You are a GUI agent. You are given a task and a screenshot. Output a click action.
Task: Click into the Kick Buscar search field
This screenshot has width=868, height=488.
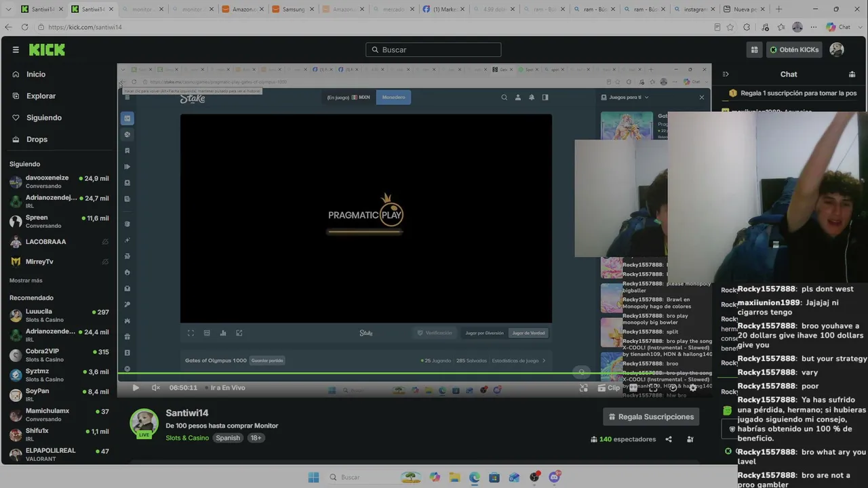click(x=433, y=49)
